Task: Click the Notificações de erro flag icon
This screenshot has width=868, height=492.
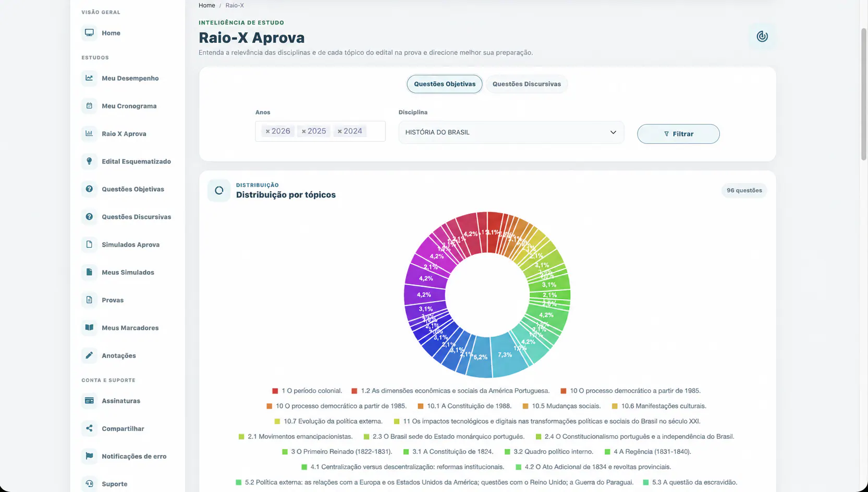Action: pos(89,456)
